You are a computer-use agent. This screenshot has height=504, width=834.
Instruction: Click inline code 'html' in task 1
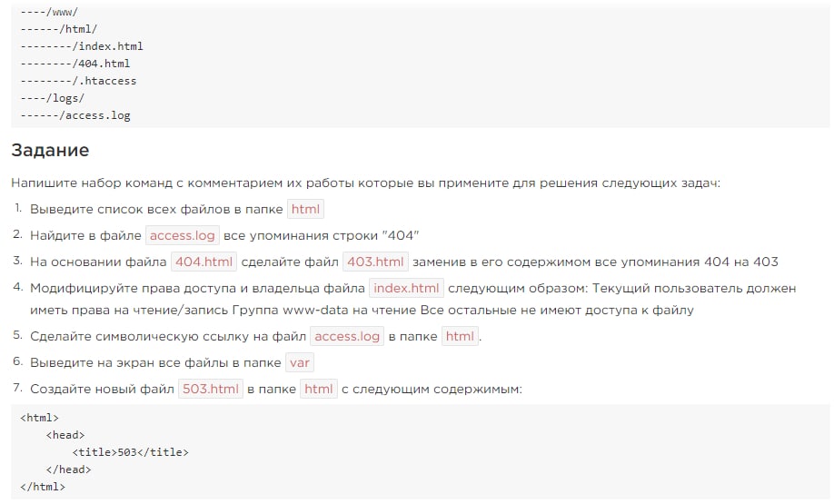point(305,209)
